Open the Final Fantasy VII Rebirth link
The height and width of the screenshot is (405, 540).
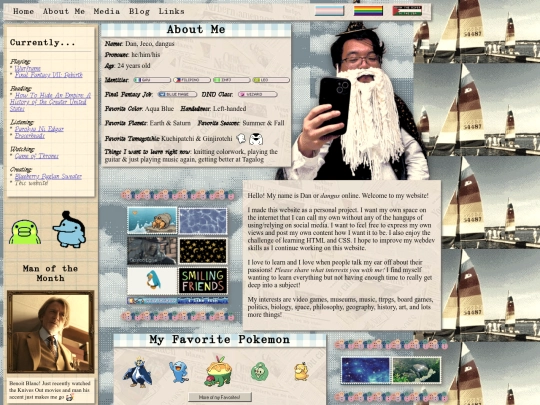49,75
